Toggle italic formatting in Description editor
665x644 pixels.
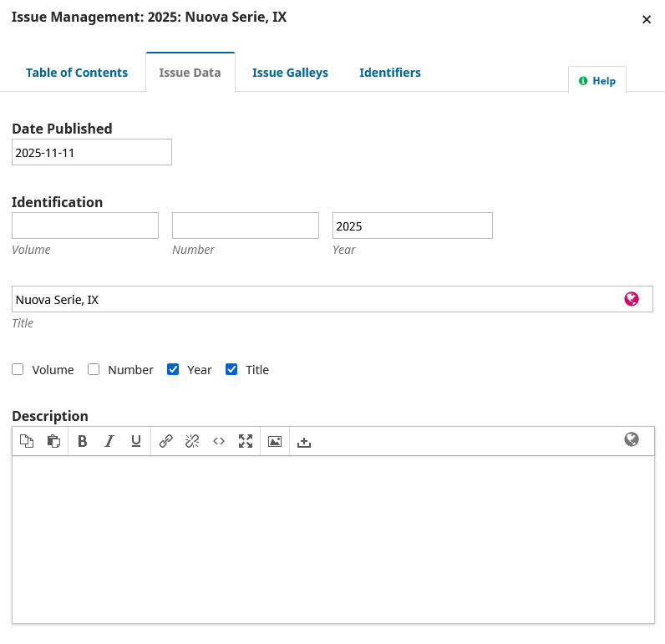point(109,441)
